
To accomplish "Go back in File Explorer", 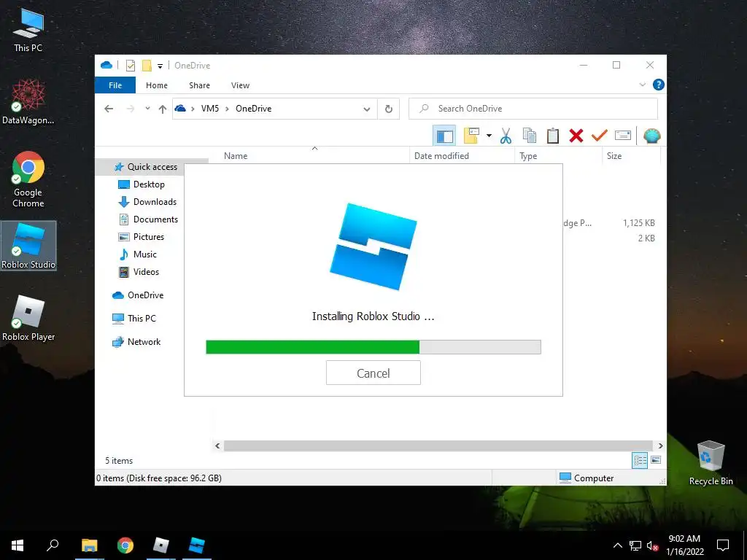I will 109,109.
